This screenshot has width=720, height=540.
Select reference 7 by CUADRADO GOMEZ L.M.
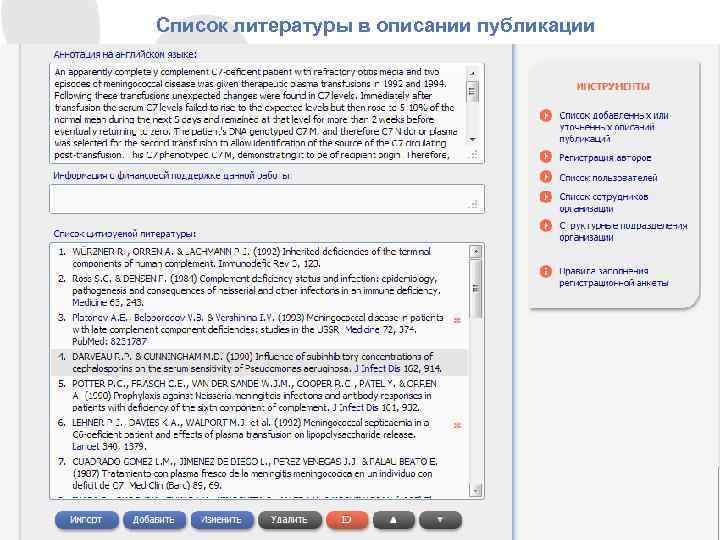260,473
